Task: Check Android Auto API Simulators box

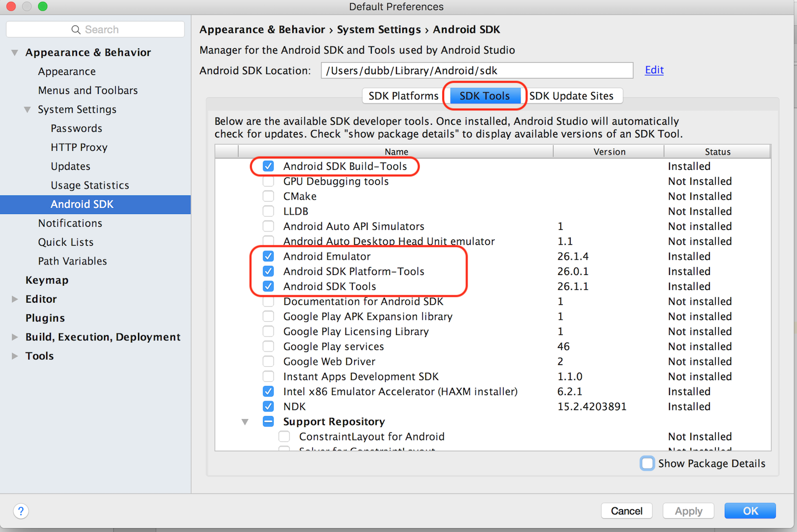Action: point(268,226)
